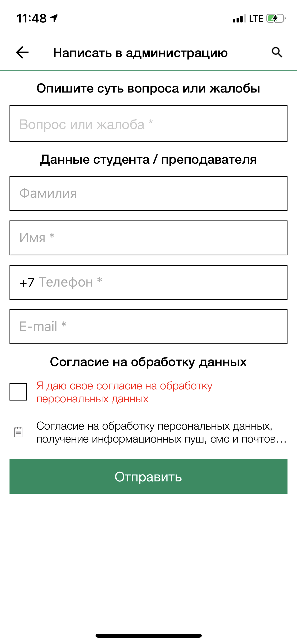Click into the 'E-mail' field
This screenshot has height=644, width=297.
(x=148, y=327)
